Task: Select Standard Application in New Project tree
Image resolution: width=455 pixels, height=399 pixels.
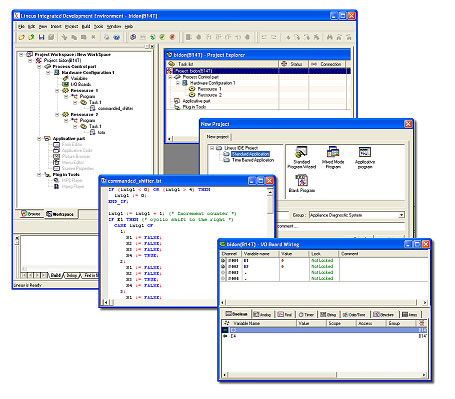Action: 250,154
